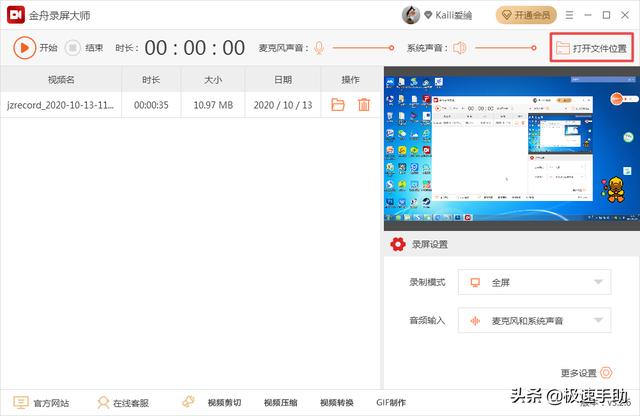Open the 开通会员 membership button
Screen dimensions: 640x416
526,15
